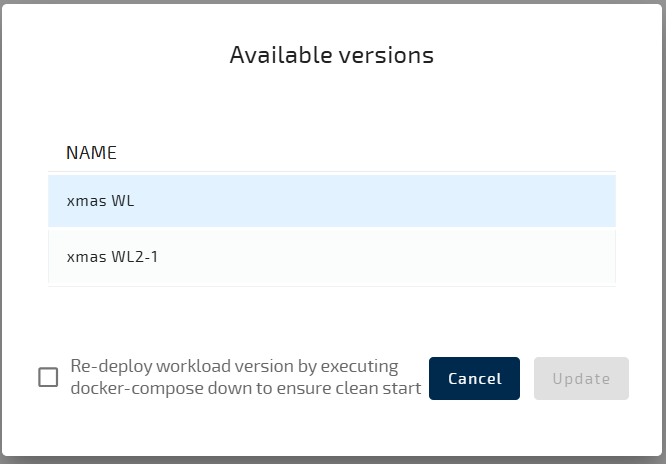Click 'docker-compose down to ensure clean start' text
Screen dimensions: 666x464
(246, 388)
